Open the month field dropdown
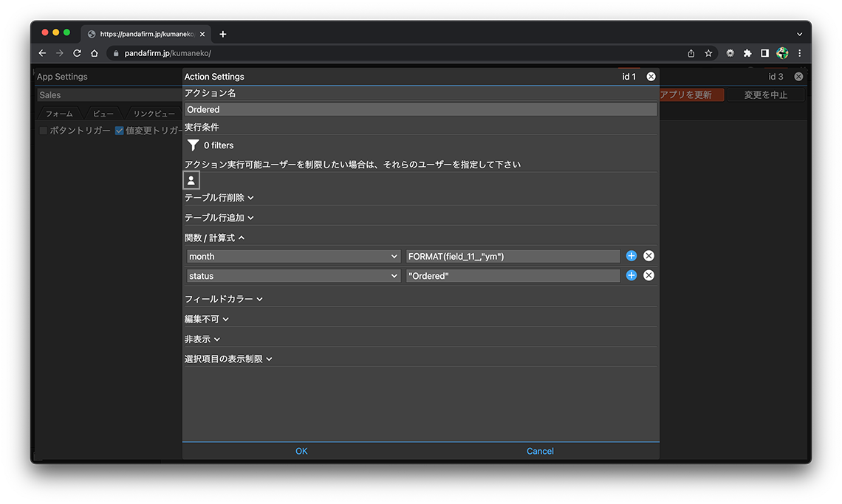 click(293, 256)
